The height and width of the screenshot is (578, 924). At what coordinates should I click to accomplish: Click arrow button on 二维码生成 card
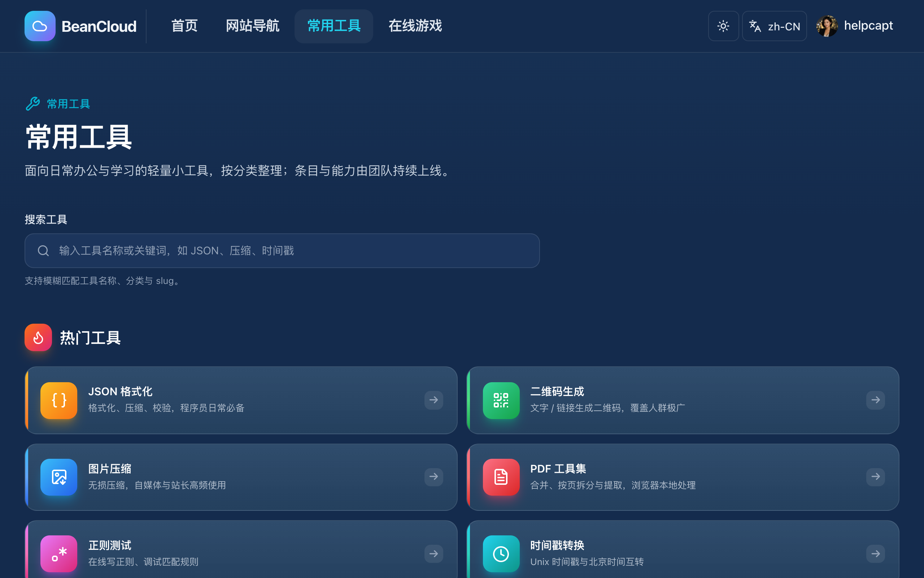pos(876,400)
